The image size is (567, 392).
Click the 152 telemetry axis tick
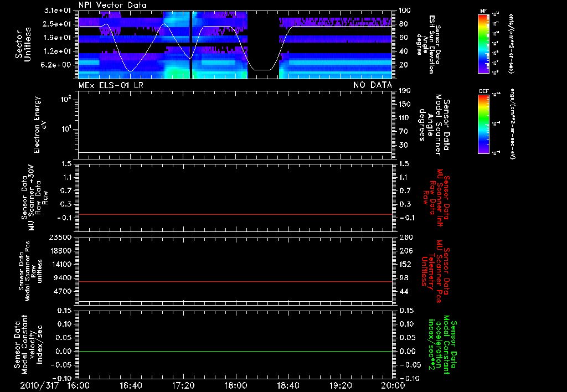pos(405,264)
